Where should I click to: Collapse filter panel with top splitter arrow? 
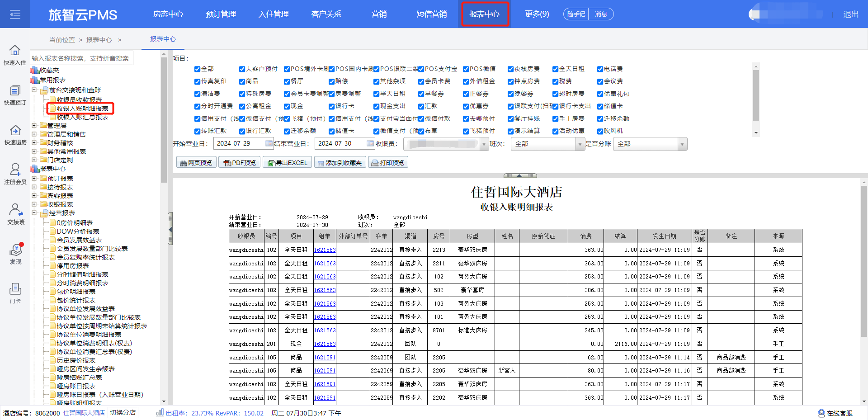pos(520,175)
